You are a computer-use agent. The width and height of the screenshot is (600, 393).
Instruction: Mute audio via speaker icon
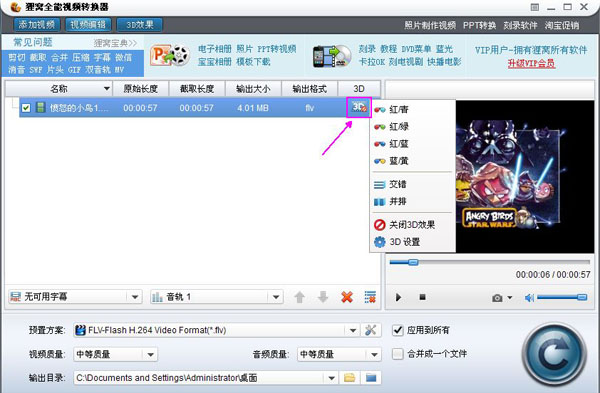click(529, 297)
